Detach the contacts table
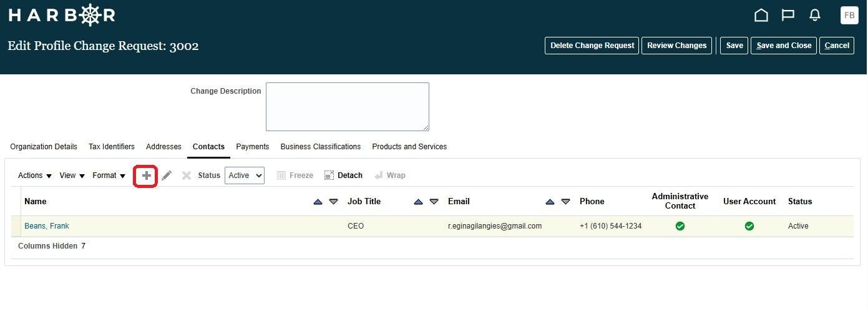The image size is (868, 311). (343, 175)
